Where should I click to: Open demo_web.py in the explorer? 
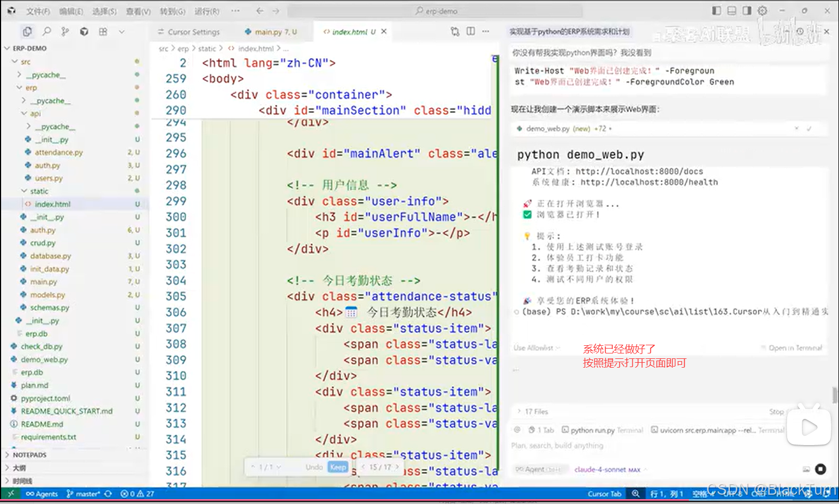pos(44,359)
